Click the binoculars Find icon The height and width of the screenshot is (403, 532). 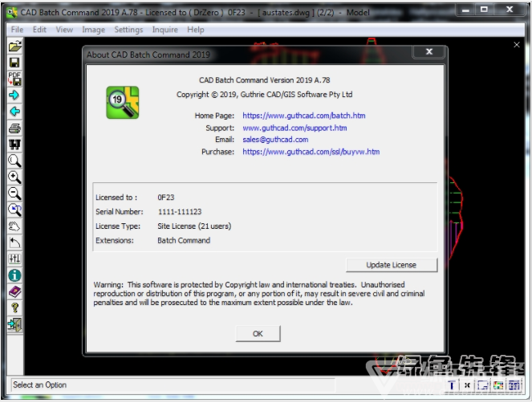point(14,145)
